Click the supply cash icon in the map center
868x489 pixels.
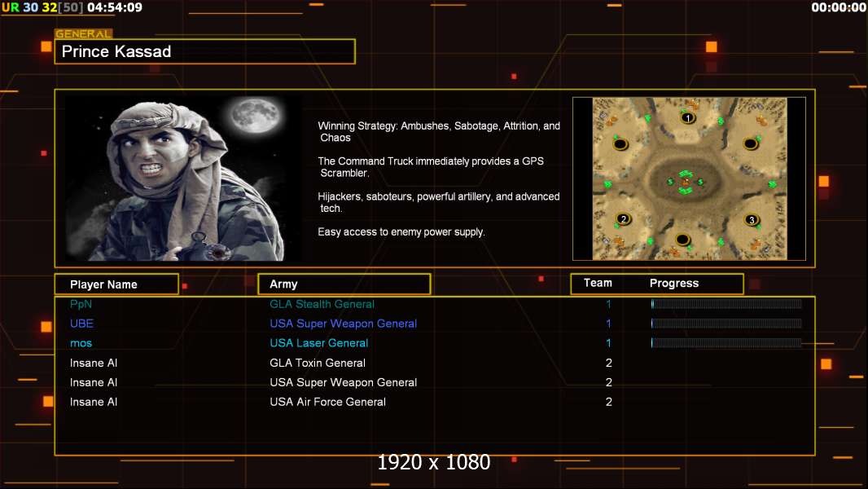click(x=686, y=183)
